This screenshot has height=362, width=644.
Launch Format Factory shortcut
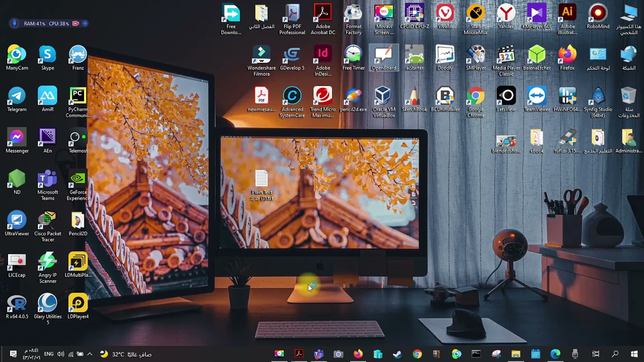pos(353,20)
